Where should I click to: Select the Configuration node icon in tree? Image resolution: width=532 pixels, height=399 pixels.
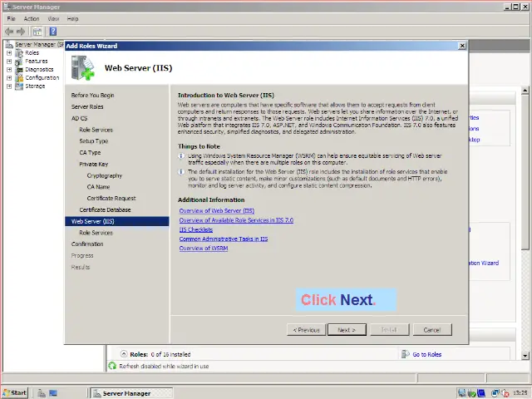tap(19, 77)
